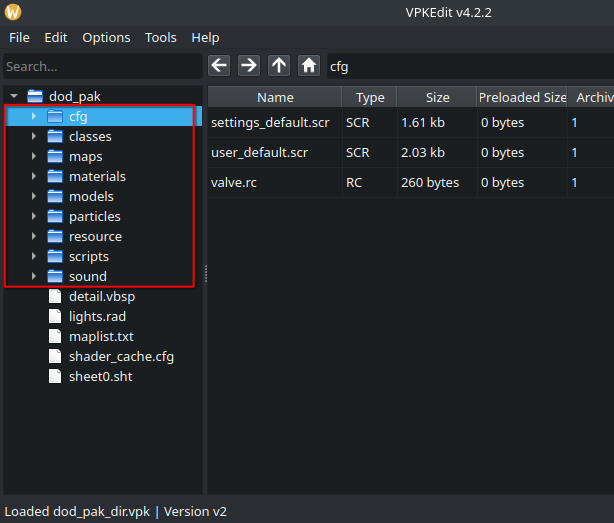This screenshot has height=523, width=614.
Task: Click the Search input field
Action: tap(100, 66)
